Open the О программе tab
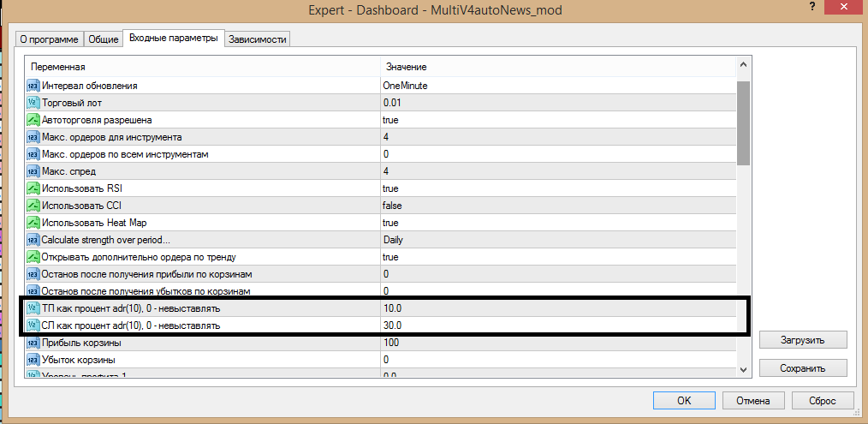The height and width of the screenshot is (424, 868). 50,39
